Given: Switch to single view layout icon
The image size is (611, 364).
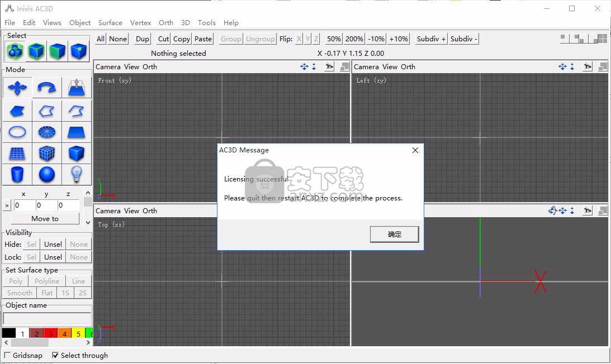Looking at the screenshot, I should point(564,38).
